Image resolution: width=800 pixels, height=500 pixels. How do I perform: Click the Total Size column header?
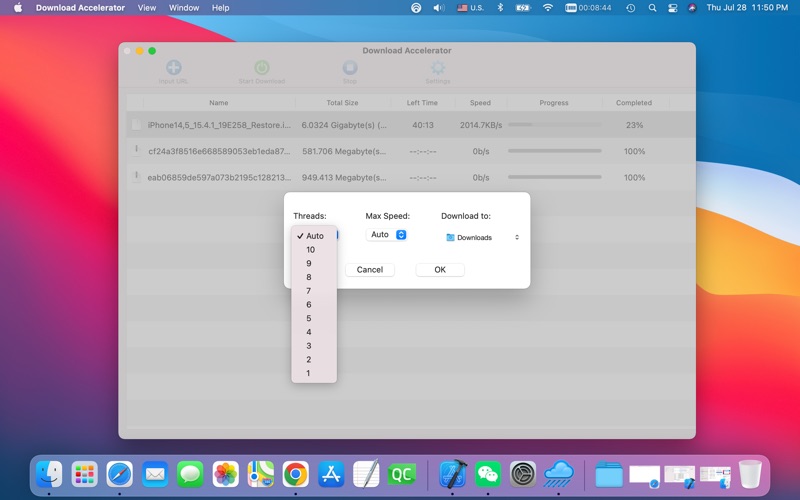pyautogui.click(x=342, y=103)
